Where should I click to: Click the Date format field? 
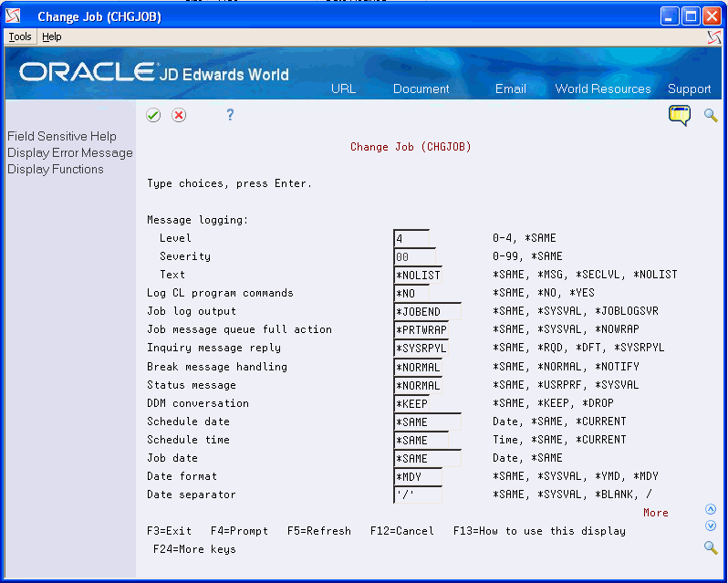(418, 476)
